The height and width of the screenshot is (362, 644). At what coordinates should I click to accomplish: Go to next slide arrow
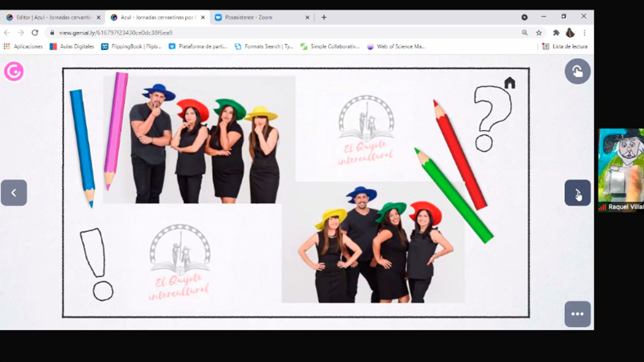pos(577,193)
